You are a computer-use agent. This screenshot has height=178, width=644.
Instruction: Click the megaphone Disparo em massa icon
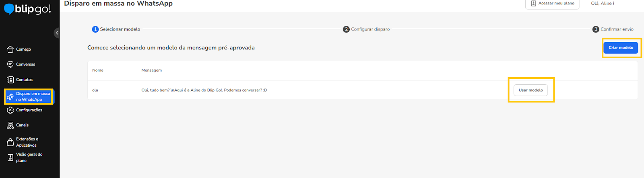[10, 97]
